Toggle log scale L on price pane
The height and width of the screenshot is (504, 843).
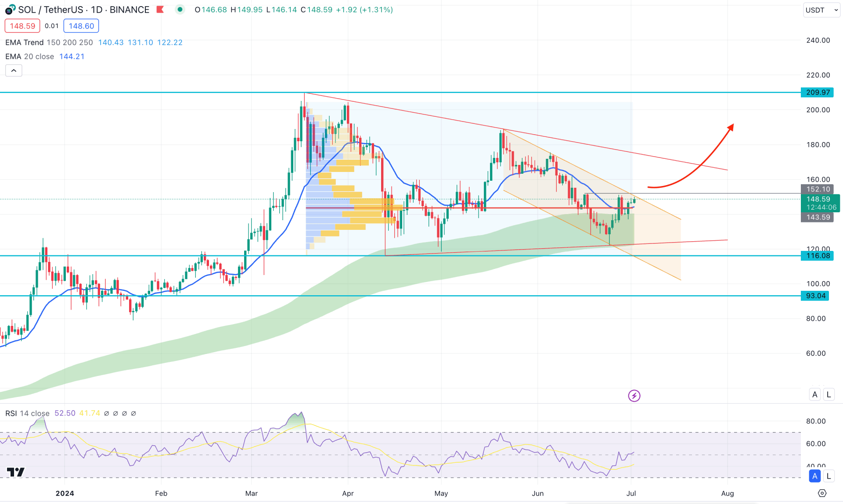(x=829, y=394)
